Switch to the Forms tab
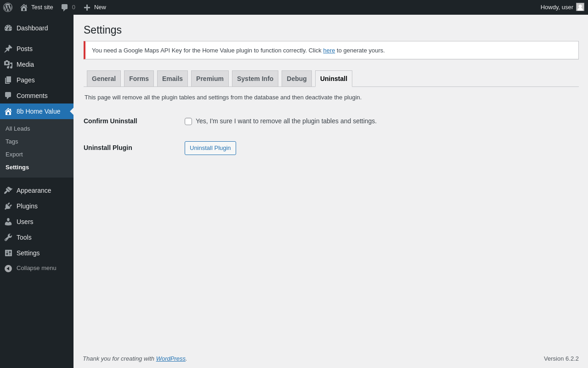The image size is (588, 368). click(x=139, y=79)
